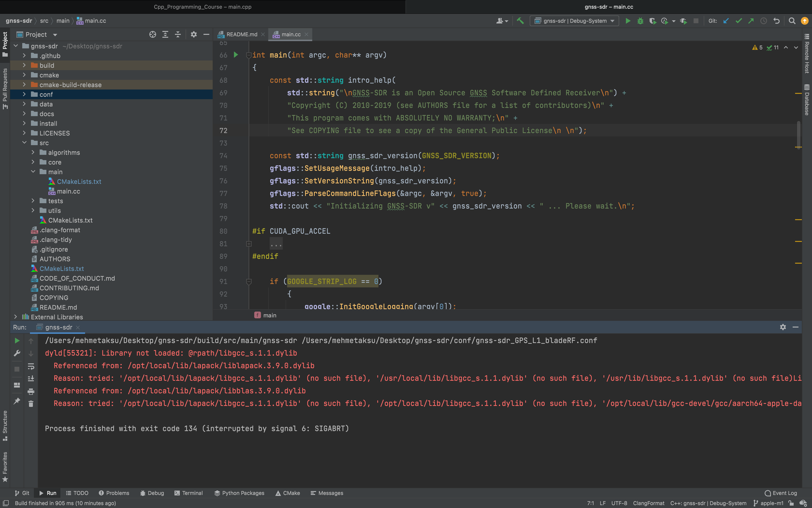This screenshot has width=812, height=508.
Task: Click the warnings count indicator in editor
Action: pyautogui.click(x=757, y=47)
